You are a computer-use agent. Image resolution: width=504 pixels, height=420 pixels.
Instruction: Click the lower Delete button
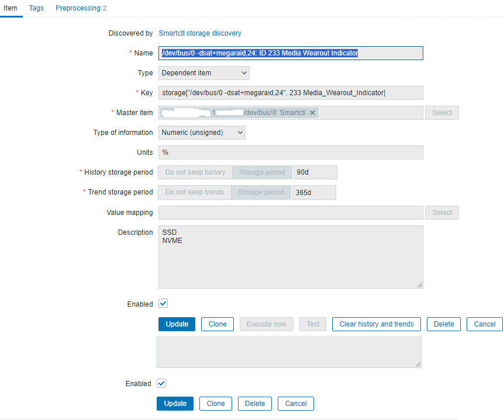(x=255, y=404)
